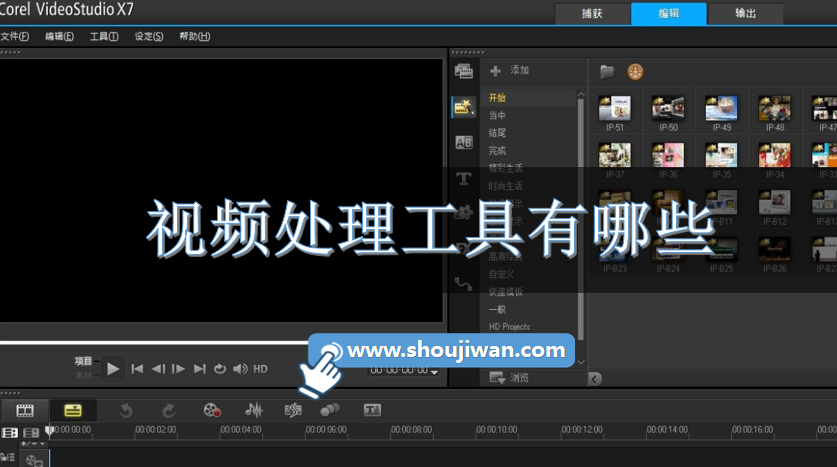Viewport: 837px width, 467px height.
Task: Open the Sound Mixer icon
Action: coord(254,410)
